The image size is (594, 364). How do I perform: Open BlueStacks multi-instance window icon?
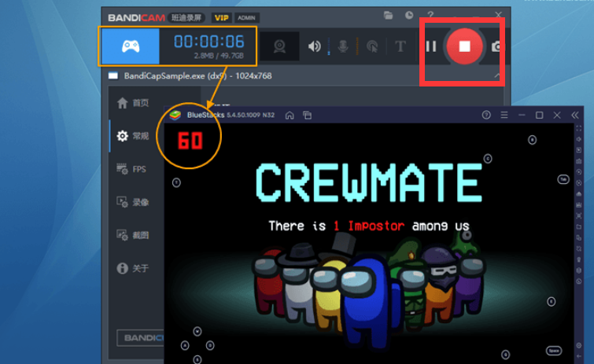pos(308,115)
